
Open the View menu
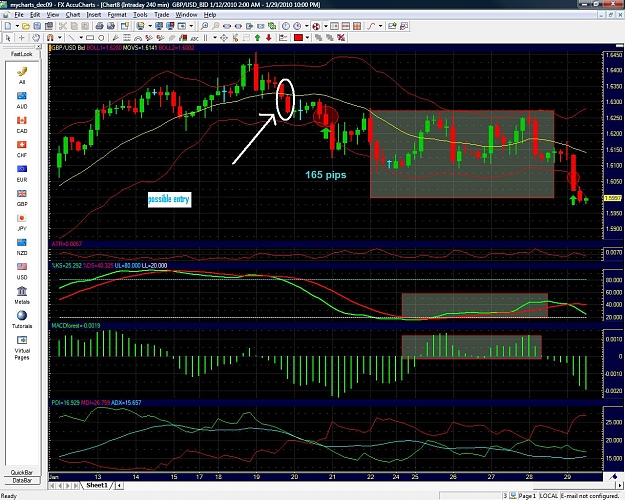(53, 15)
